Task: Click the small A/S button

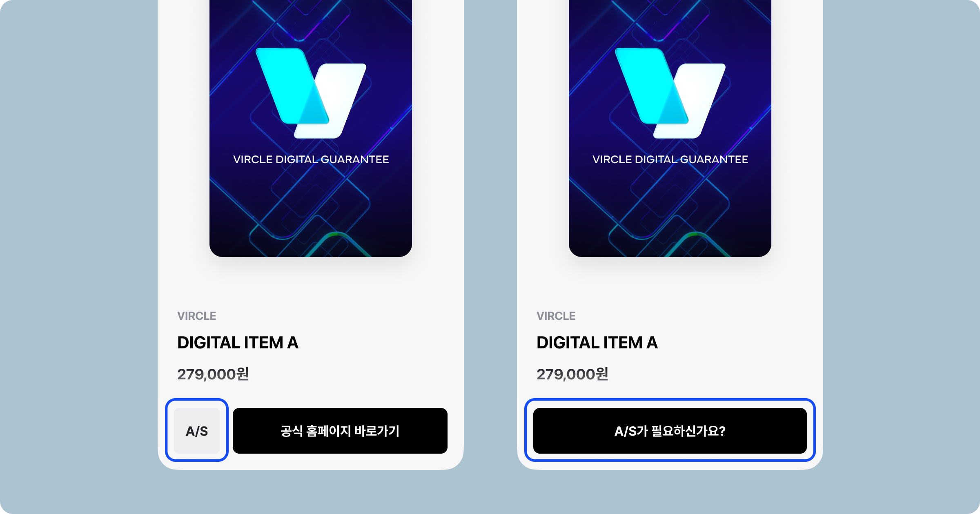Action: click(197, 430)
